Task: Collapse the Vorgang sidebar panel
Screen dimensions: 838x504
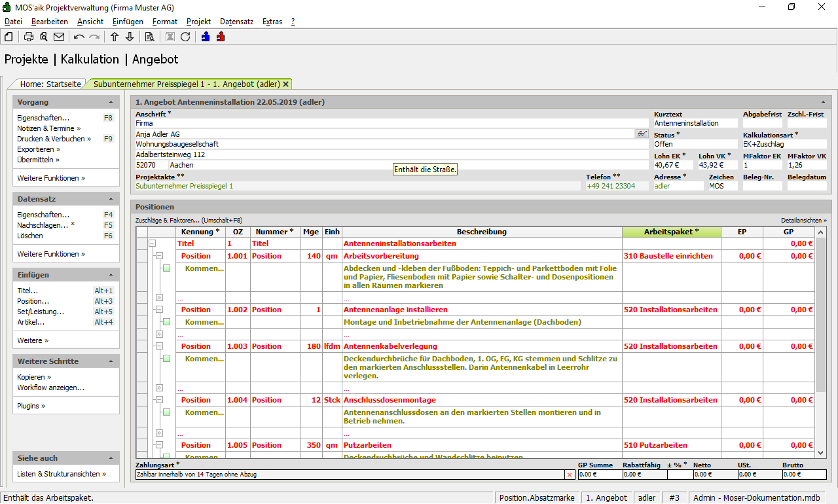Action: 111,103
